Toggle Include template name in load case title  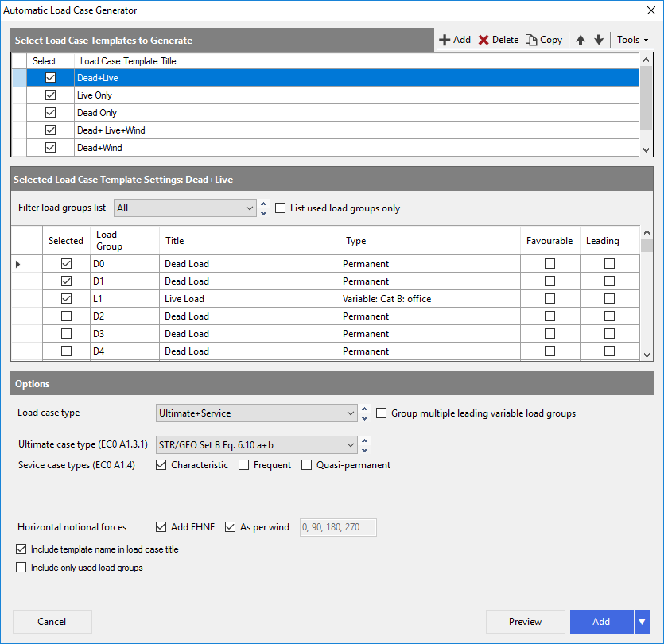[21, 549]
